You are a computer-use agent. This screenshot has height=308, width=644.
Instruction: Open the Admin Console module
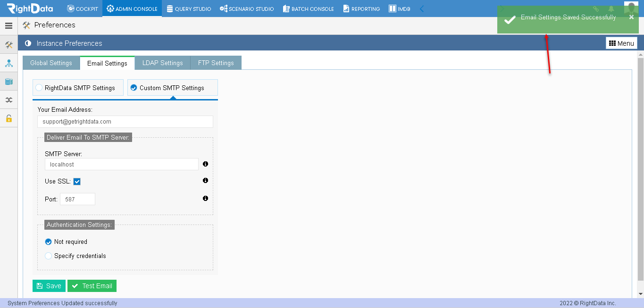point(132,8)
